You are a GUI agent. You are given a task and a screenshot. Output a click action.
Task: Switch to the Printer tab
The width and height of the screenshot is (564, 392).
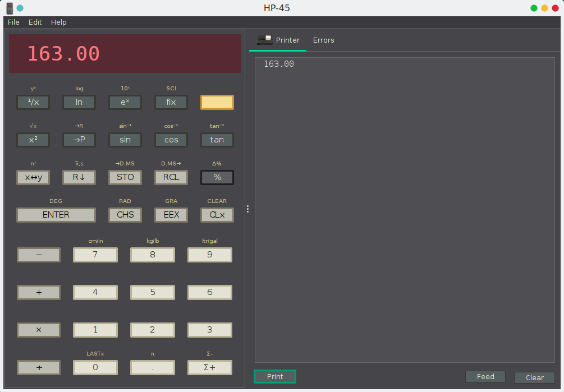(x=278, y=40)
